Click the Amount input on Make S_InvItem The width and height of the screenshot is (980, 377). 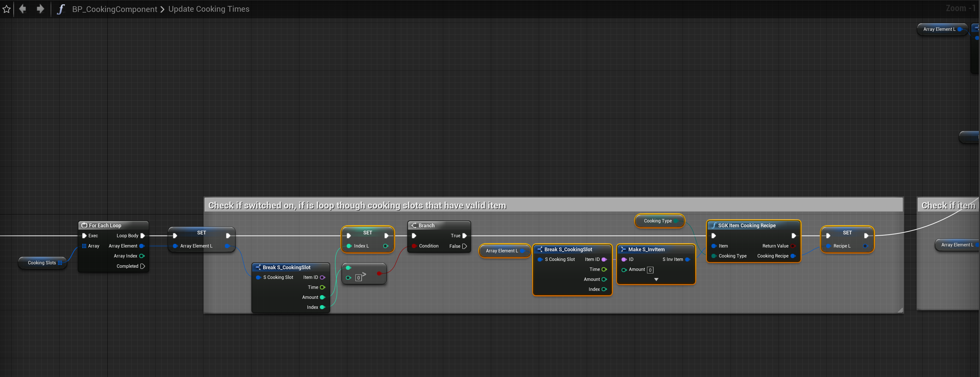[650, 270]
